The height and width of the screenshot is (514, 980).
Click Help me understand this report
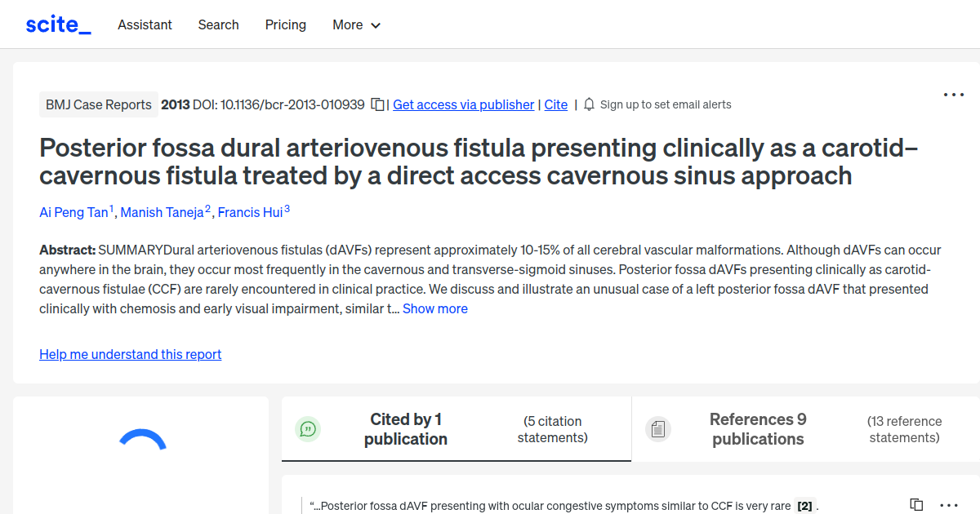click(x=130, y=354)
